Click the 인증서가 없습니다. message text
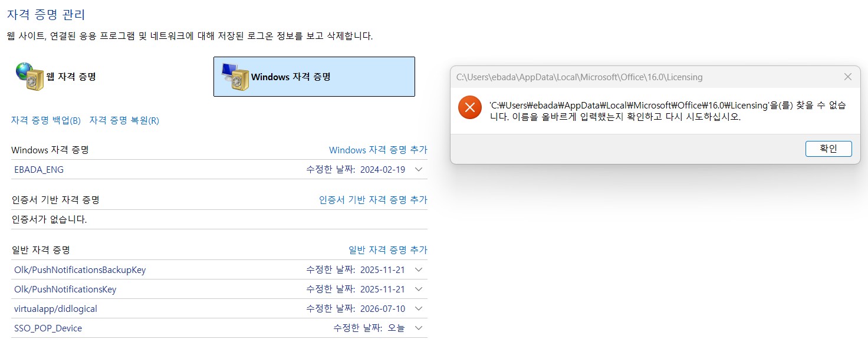 click(x=50, y=219)
